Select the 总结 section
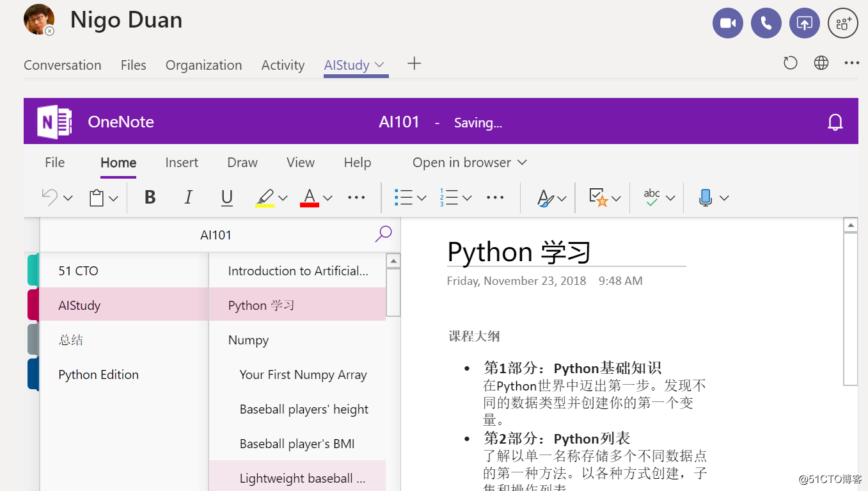 (x=124, y=340)
